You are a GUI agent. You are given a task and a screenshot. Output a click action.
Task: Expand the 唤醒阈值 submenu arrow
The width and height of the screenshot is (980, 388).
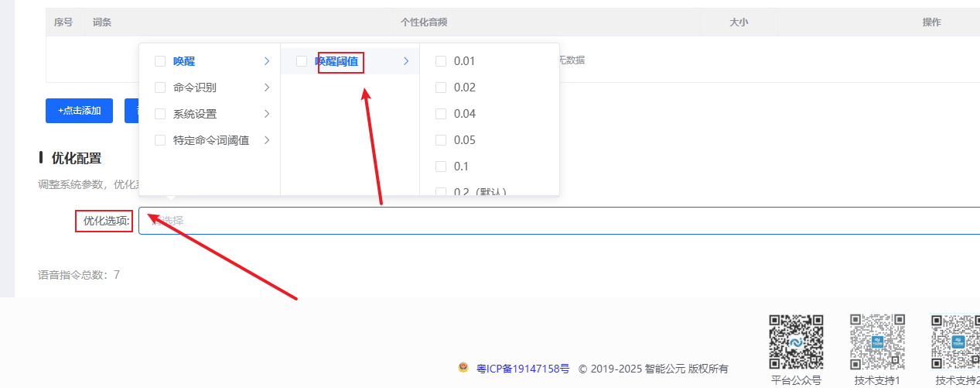tap(406, 61)
